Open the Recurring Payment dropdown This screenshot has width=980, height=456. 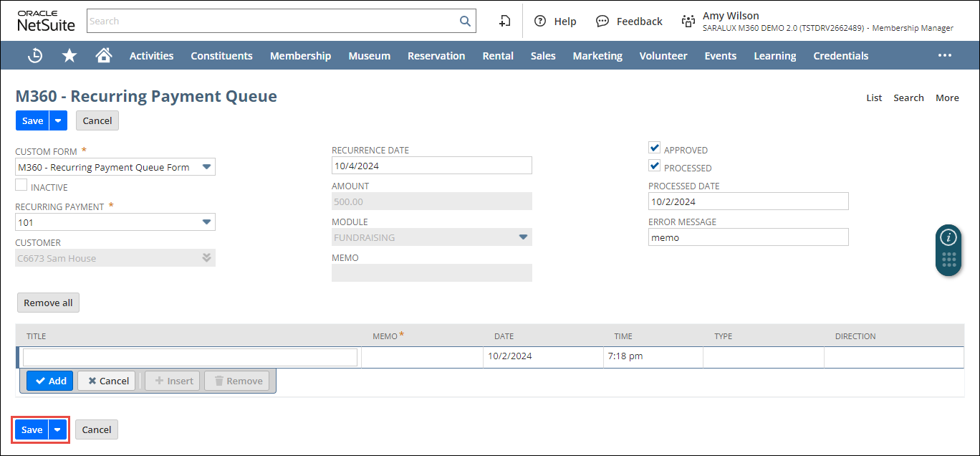click(x=206, y=222)
